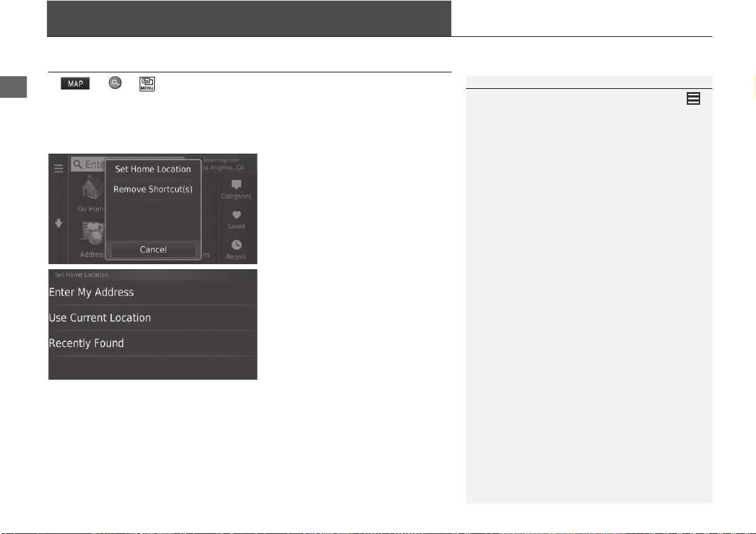Viewport: 756px width, 534px height.
Task: Click the Searching near Los Angeles label
Action: [x=223, y=164]
